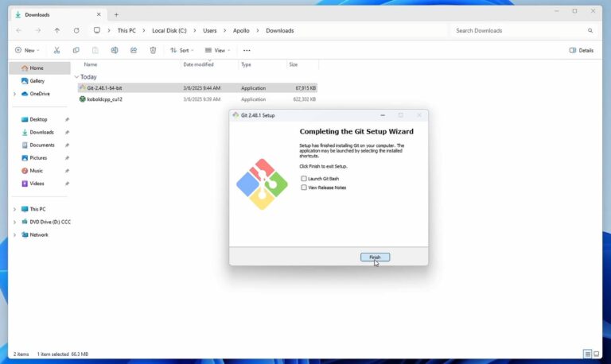Open the New item dropdown
This screenshot has width=611, height=364.
click(x=27, y=50)
